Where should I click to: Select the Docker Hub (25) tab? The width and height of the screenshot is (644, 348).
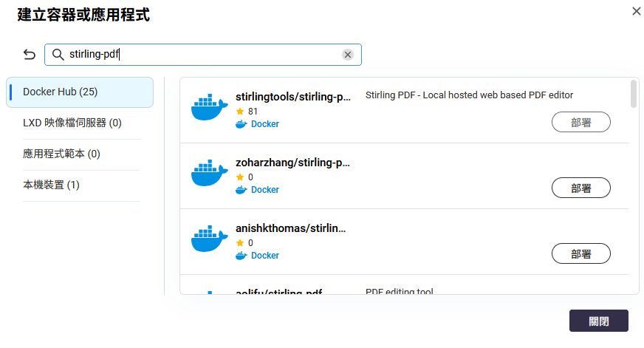point(80,92)
